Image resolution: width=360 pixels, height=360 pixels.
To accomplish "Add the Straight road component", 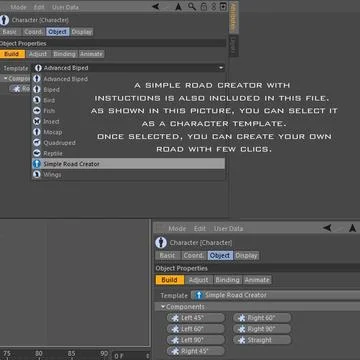I will coord(262,340).
